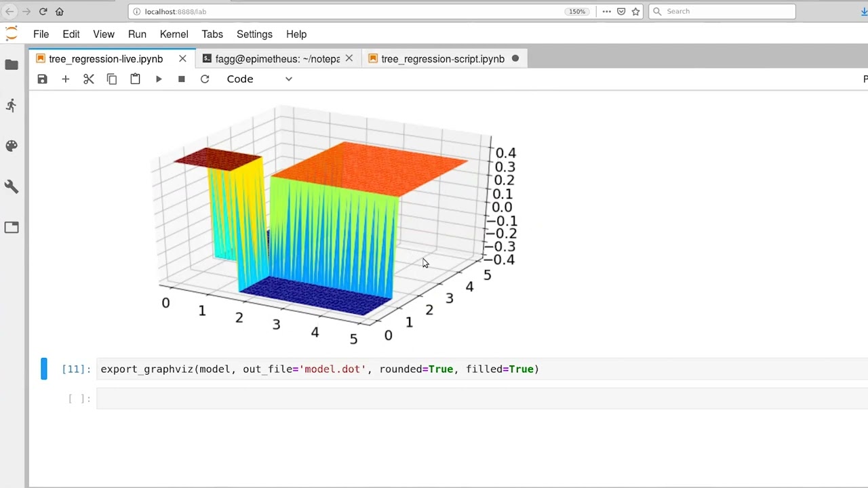The image size is (868, 488).
Task: Interrupt the kernel with the stop icon
Action: tap(182, 79)
